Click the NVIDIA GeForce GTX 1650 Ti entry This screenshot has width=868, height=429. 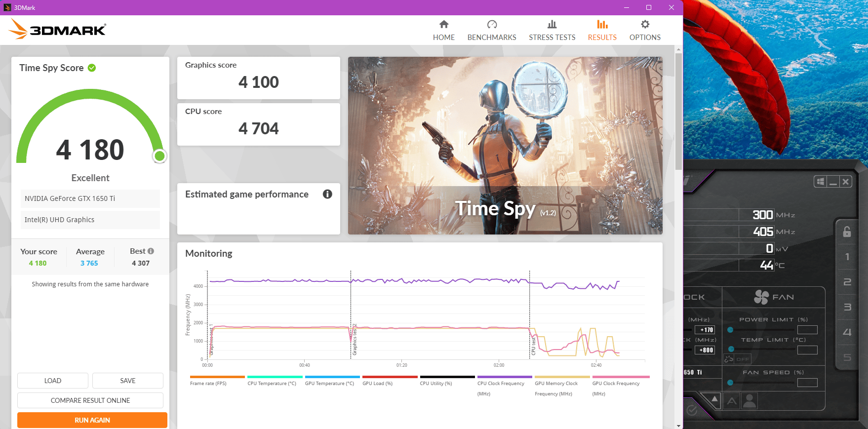[x=90, y=198]
